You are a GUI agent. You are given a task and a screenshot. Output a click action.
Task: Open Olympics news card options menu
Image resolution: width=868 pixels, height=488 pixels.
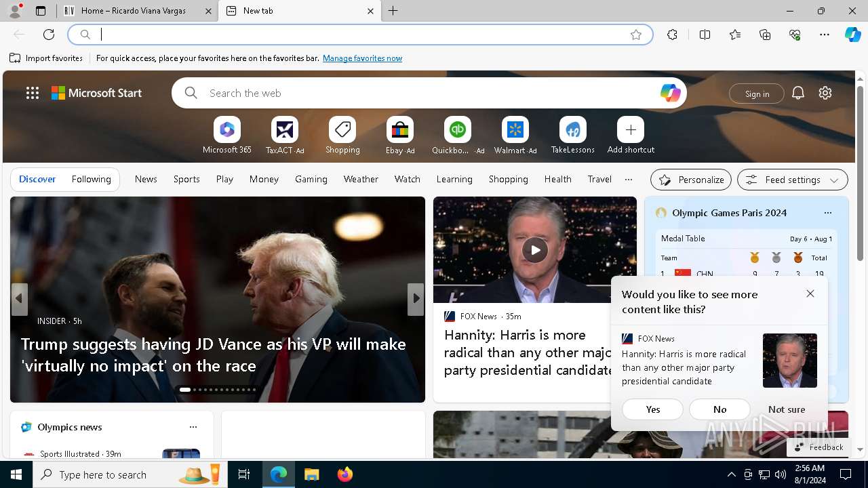coord(193,427)
